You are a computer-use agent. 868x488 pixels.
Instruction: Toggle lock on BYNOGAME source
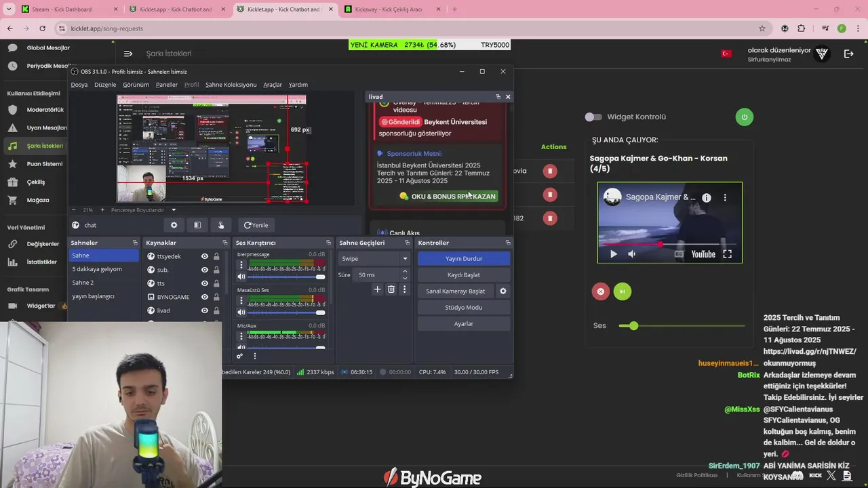[x=216, y=297]
